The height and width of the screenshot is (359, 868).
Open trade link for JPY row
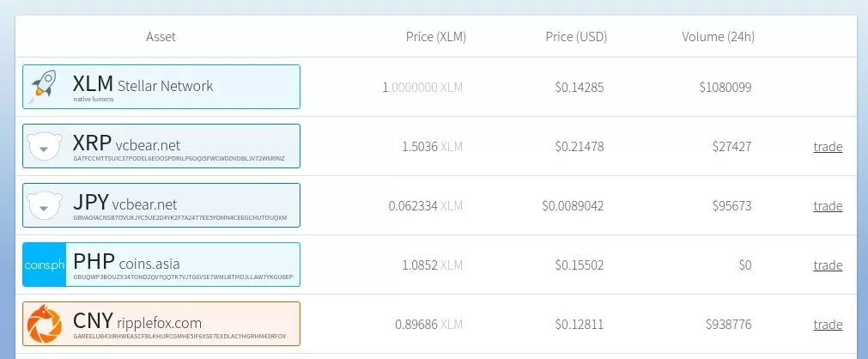pos(828,206)
